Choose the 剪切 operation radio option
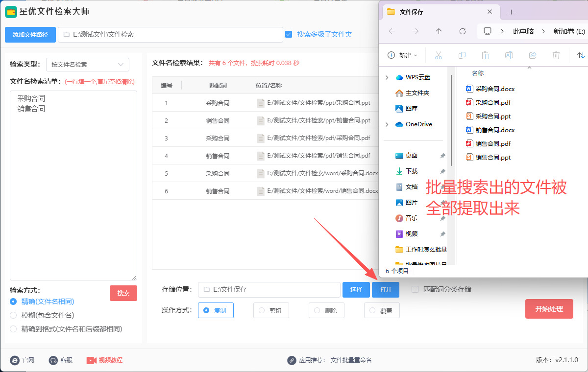This screenshot has width=588, height=372. click(x=262, y=310)
